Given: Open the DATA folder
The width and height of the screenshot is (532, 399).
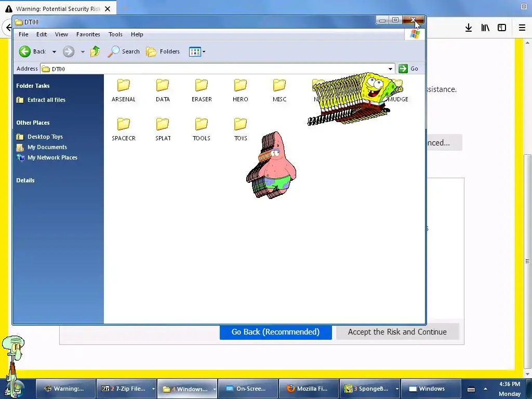Looking at the screenshot, I should click(163, 90).
